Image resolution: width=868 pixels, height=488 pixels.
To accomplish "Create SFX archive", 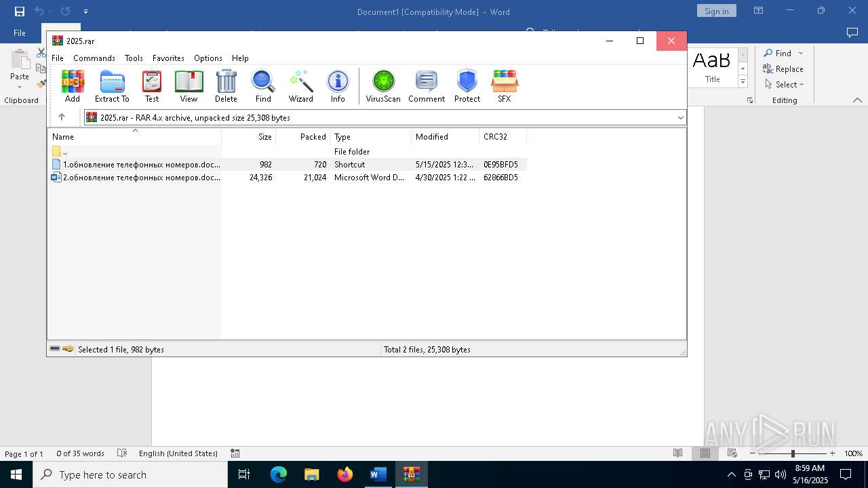I will point(505,86).
